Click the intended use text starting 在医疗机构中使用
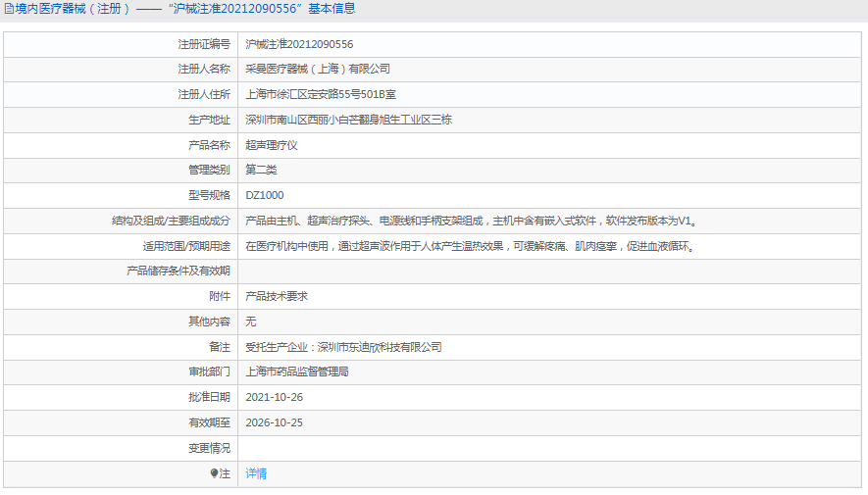The image size is (868, 495). 471,246
